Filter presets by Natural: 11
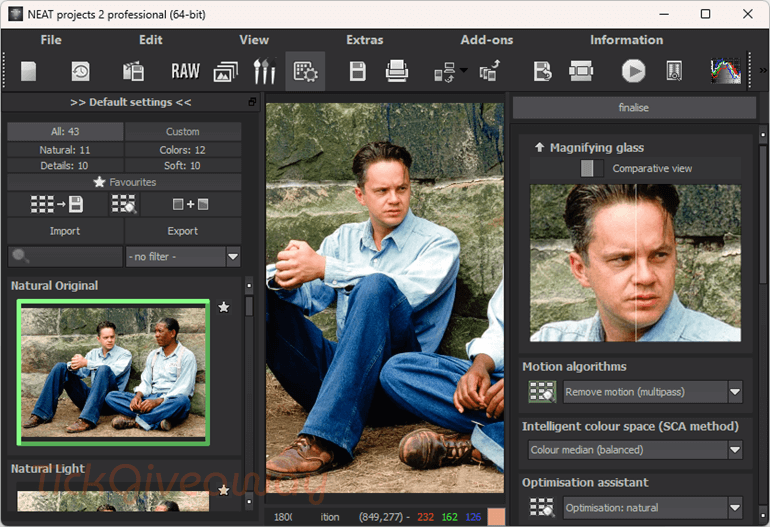Image resolution: width=770 pixels, height=527 pixels. coord(65,150)
